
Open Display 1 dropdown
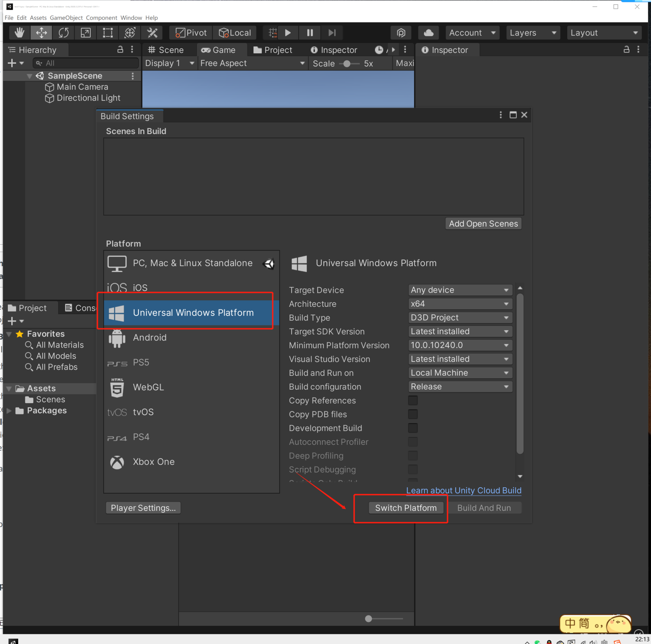point(170,63)
